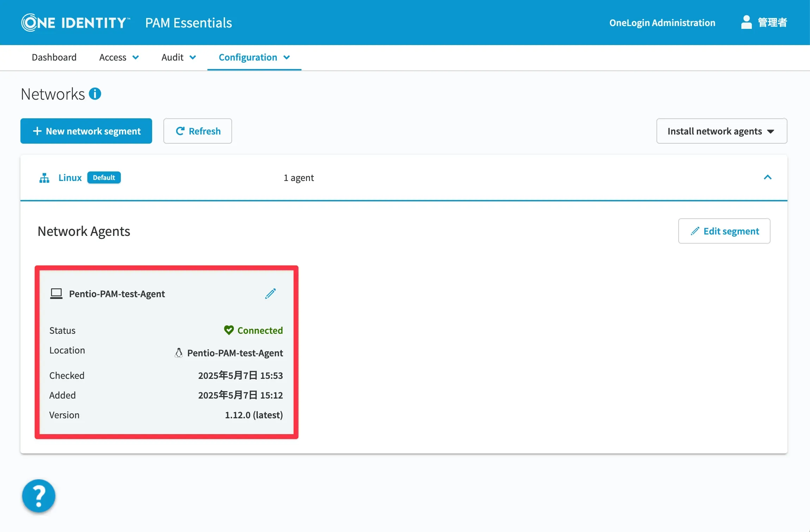Click the green Connected status icon
Image resolution: width=810 pixels, height=532 pixels.
[x=229, y=330]
